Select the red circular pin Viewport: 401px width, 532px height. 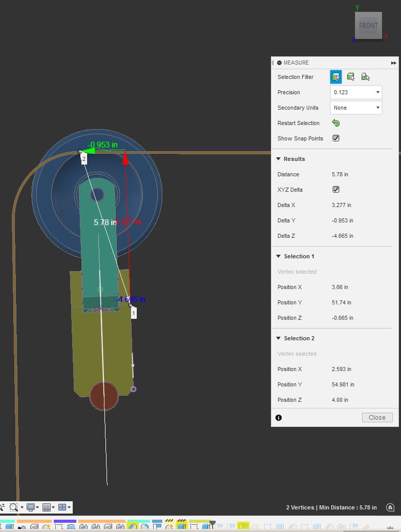(104, 396)
